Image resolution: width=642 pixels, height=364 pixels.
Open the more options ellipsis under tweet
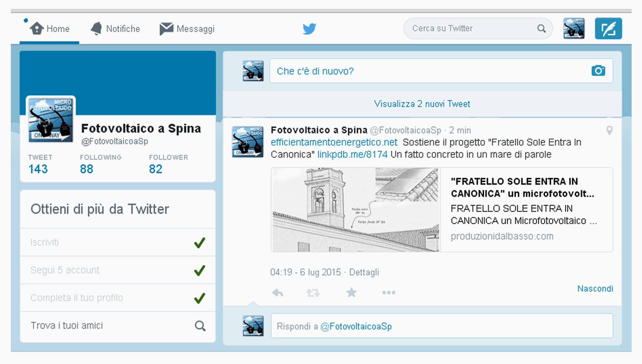coord(389,293)
